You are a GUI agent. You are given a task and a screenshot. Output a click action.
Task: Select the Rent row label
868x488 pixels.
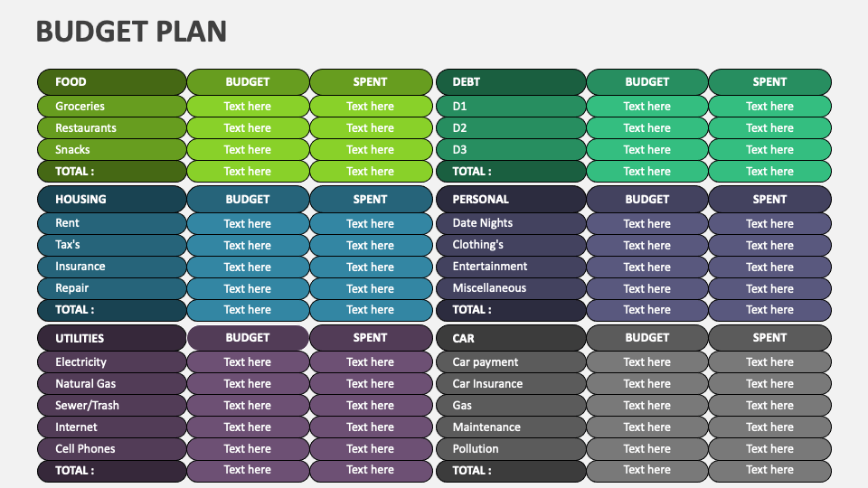pyautogui.click(x=111, y=223)
